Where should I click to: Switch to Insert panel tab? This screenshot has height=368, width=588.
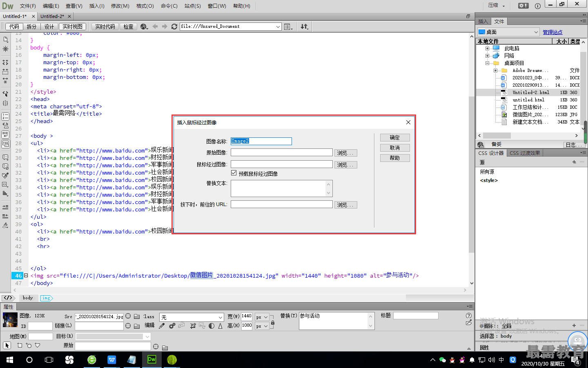point(483,21)
